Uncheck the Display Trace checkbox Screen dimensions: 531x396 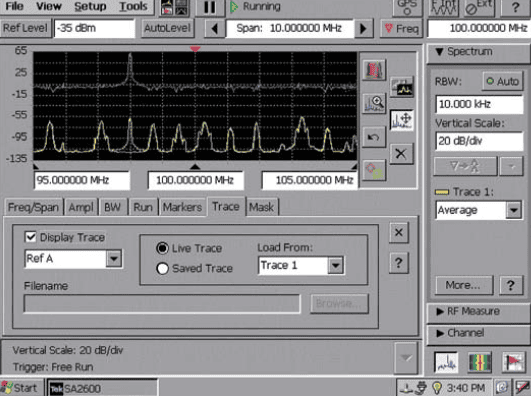(x=31, y=237)
